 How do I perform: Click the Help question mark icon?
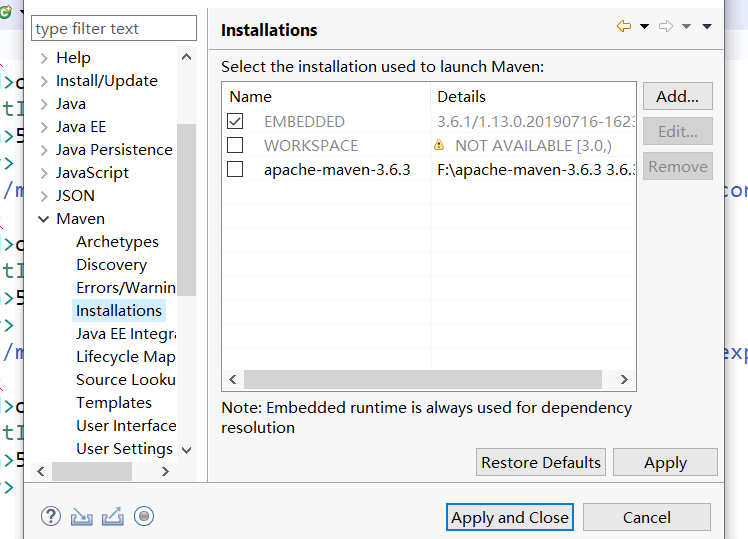coord(51,517)
